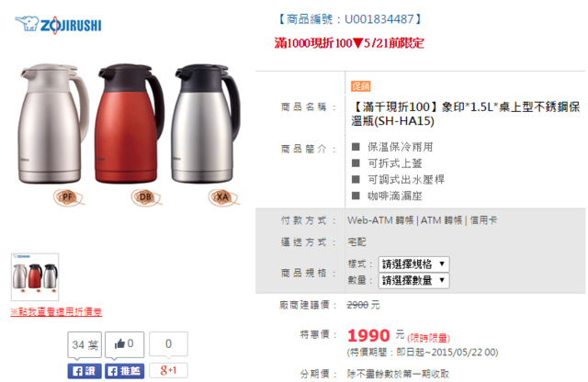The width and height of the screenshot is (588, 382).
Task: Click the red coupon link under the thumbnail
Action: coord(56,312)
